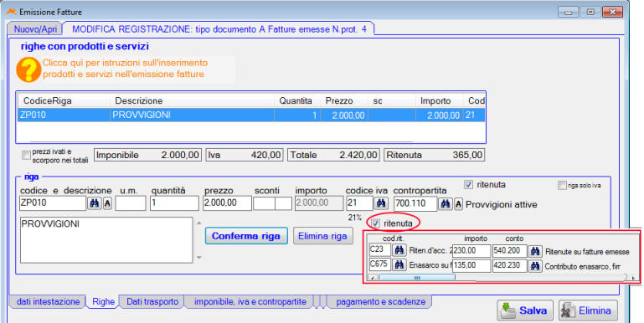644x323 pixels.
Task: Save the invoice with Salva
Action: [x=525, y=310]
